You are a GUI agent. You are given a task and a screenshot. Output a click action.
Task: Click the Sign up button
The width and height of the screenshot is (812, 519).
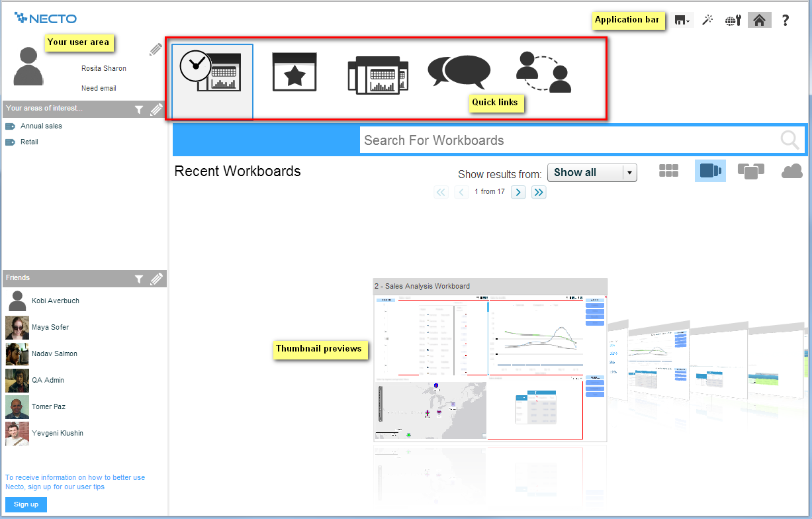[x=26, y=504]
